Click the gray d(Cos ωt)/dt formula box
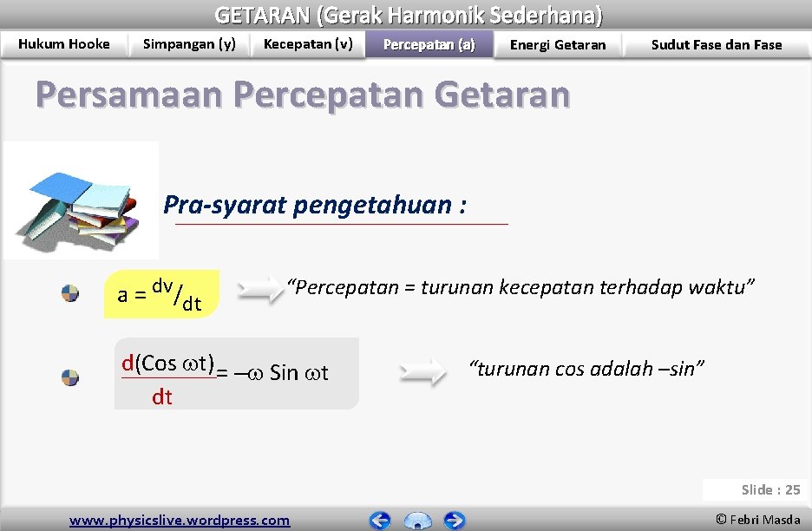812x531 pixels. (237, 373)
